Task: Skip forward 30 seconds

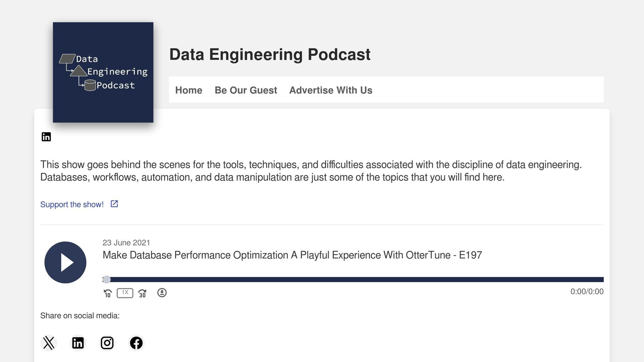Action: point(142,293)
